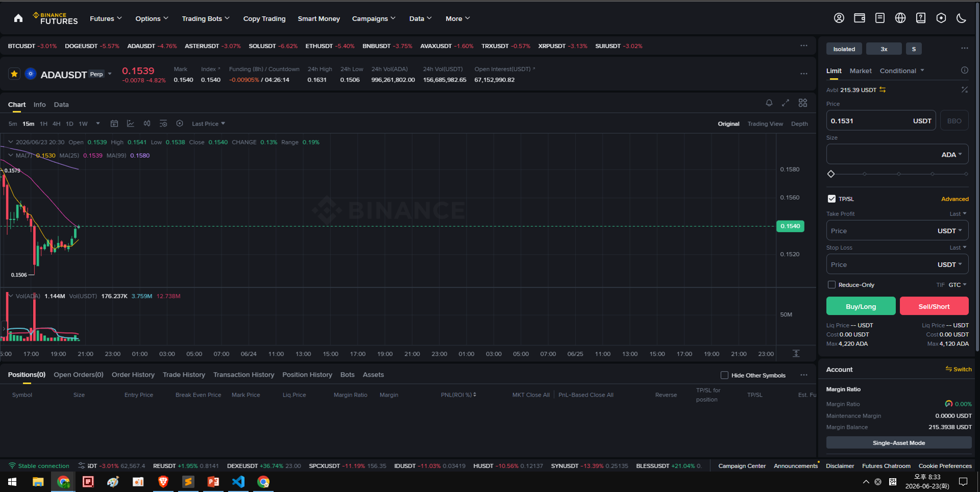
Task: Open the user profile icon
Action: tap(839, 18)
